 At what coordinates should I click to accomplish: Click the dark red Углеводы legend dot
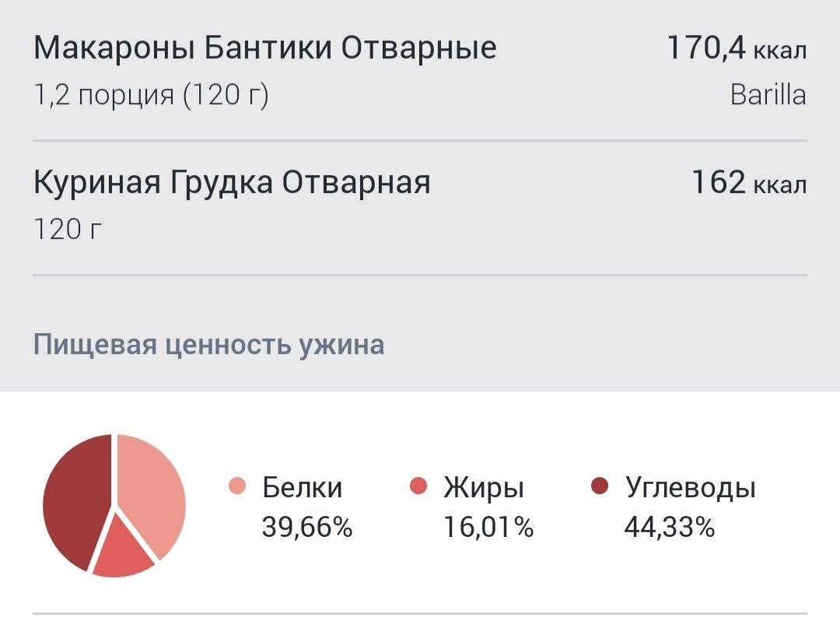click(x=600, y=486)
